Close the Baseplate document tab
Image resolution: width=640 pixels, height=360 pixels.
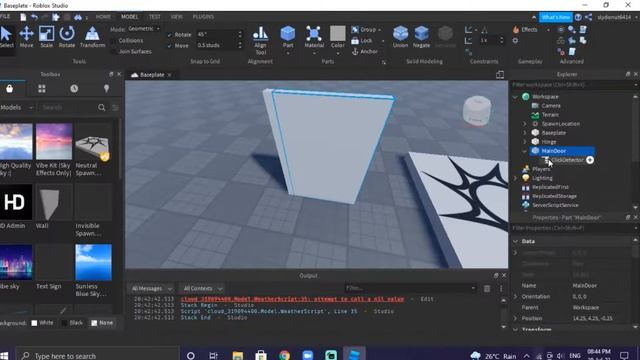pyautogui.click(x=169, y=75)
